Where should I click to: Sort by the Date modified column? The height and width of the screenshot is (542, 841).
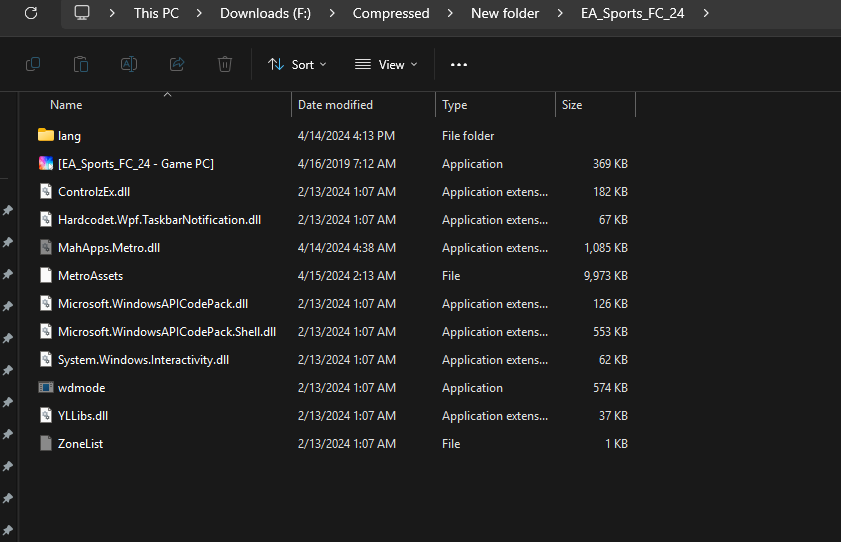335,105
